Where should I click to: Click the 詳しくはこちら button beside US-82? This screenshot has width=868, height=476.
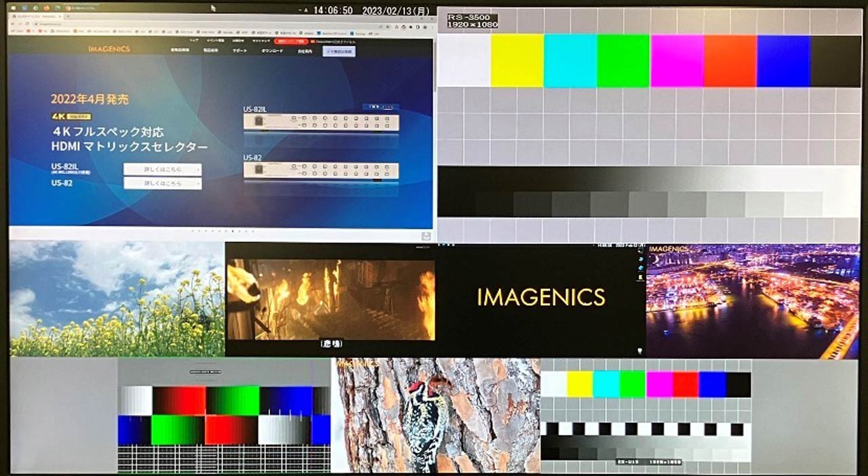click(x=162, y=183)
